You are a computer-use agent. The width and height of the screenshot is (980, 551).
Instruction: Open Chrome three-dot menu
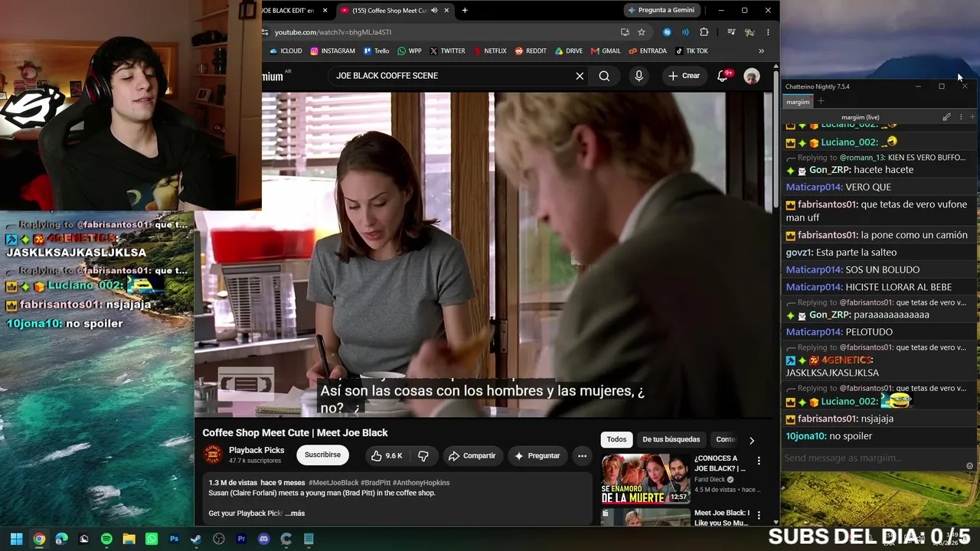[x=768, y=32]
